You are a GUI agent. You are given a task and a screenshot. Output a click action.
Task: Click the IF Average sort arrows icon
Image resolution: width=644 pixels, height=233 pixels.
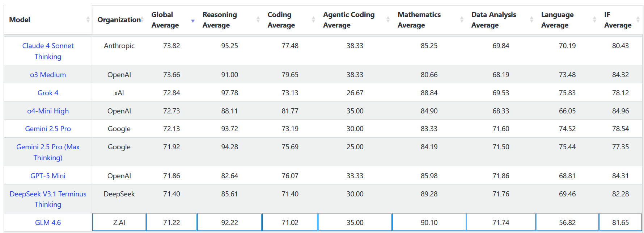[x=638, y=20]
